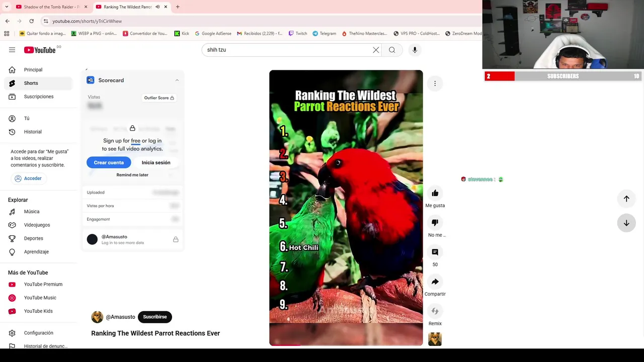Reload the page
644x362 pixels.
[31, 21]
